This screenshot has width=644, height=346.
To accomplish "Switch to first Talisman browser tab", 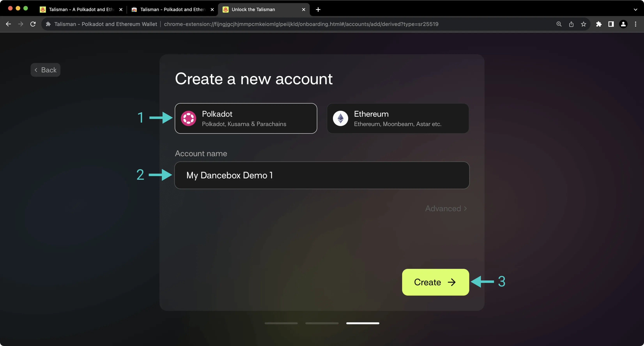I will (x=81, y=10).
